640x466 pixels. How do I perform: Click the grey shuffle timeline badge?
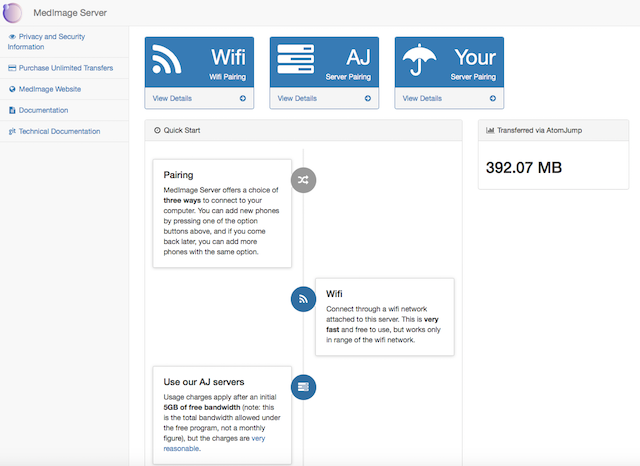303,180
